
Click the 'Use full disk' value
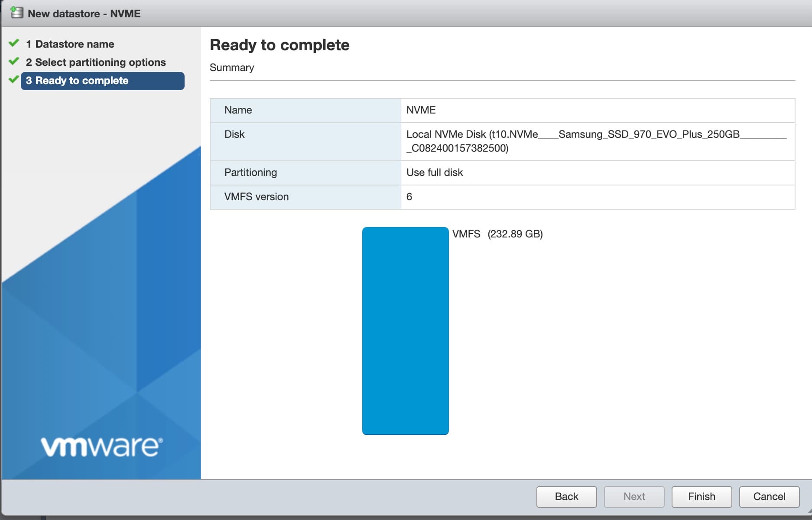tap(435, 172)
